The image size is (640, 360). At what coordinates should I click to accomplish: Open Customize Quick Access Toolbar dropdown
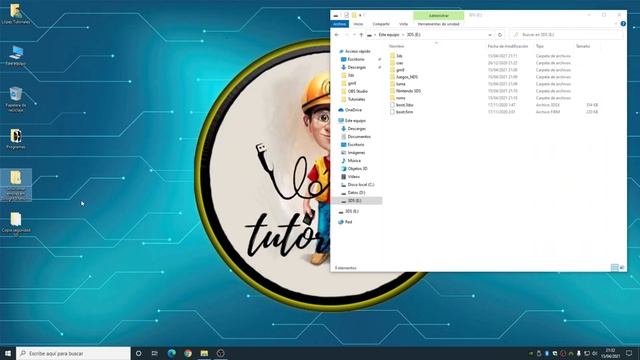click(x=361, y=15)
